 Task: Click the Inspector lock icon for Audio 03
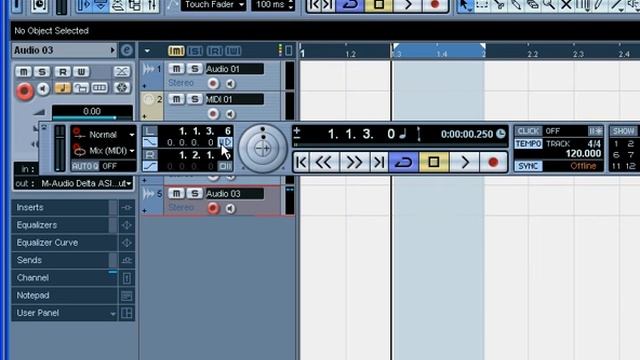click(81, 88)
